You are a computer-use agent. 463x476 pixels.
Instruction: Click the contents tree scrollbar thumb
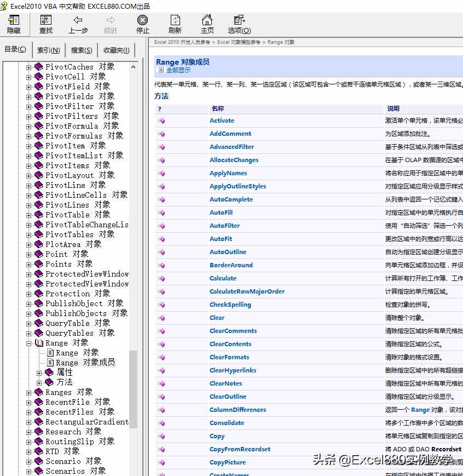pyautogui.click(x=133, y=389)
